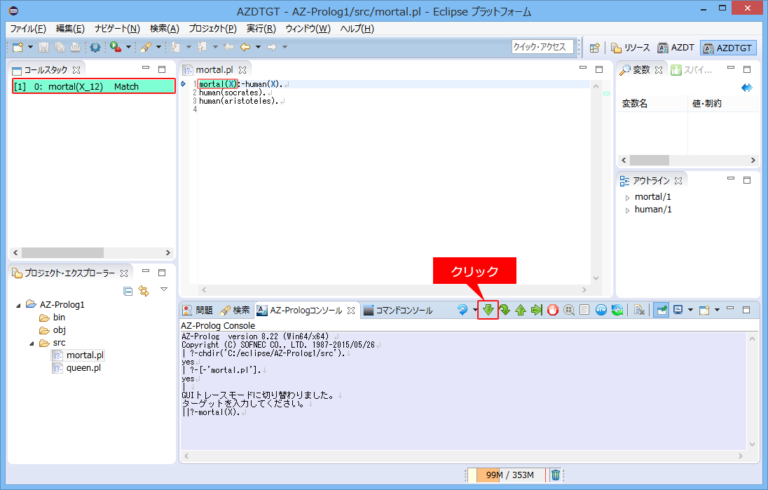This screenshot has height=490, width=768.
Task: Select queen.pl in the project explorer
Action: pos(82,368)
